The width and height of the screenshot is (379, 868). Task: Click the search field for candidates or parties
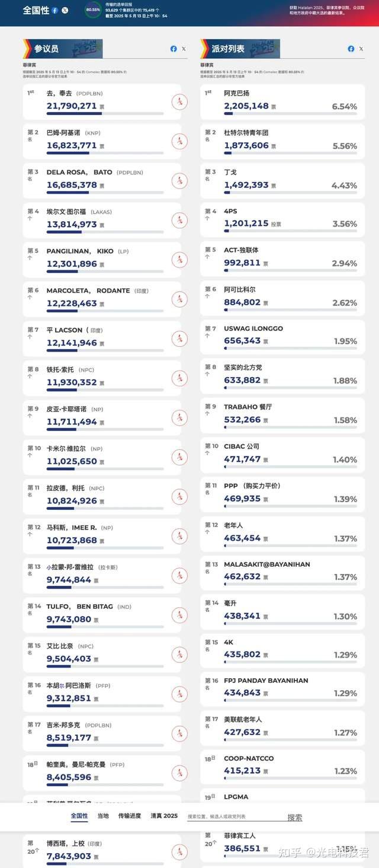point(234,816)
